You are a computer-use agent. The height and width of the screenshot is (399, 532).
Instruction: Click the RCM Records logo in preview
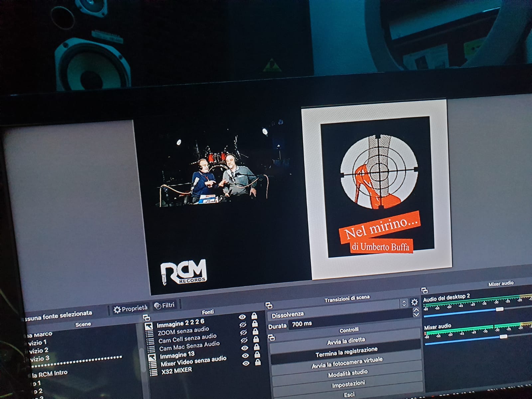click(183, 272)
